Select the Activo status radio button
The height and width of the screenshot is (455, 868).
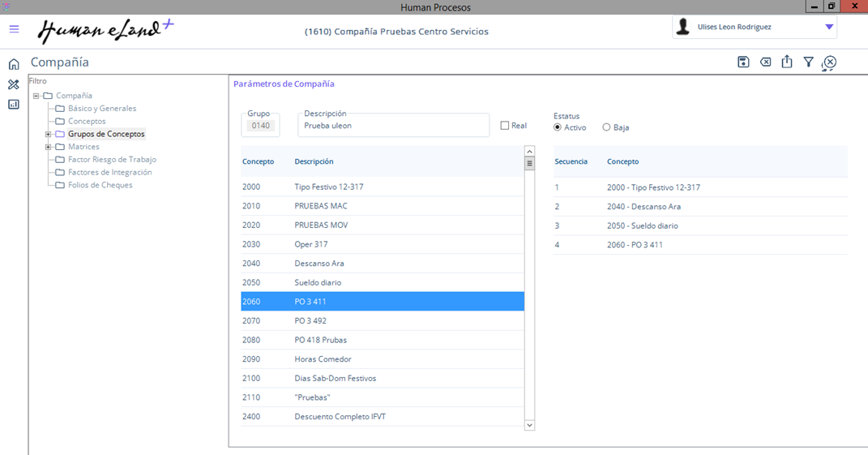(558, 127)
